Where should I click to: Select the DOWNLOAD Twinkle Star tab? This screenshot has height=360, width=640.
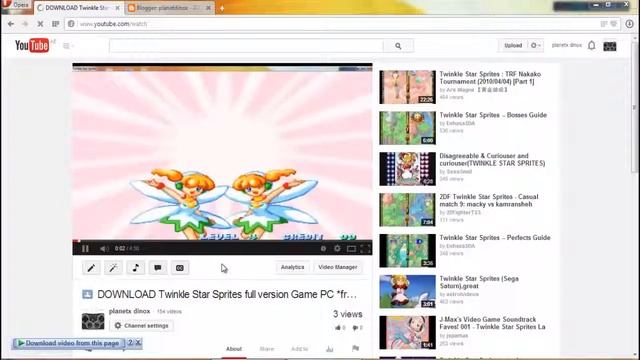78,8
